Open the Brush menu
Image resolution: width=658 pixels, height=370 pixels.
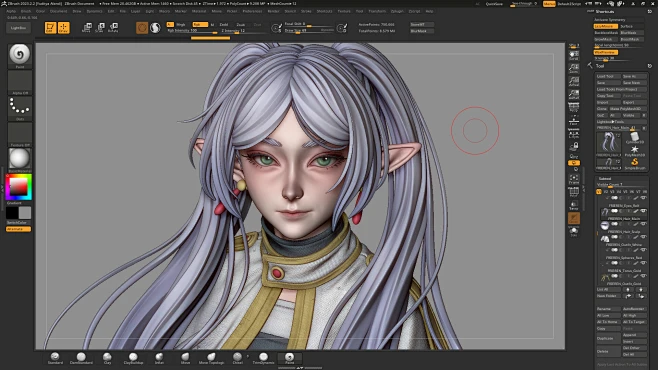[x=26, y=11]
